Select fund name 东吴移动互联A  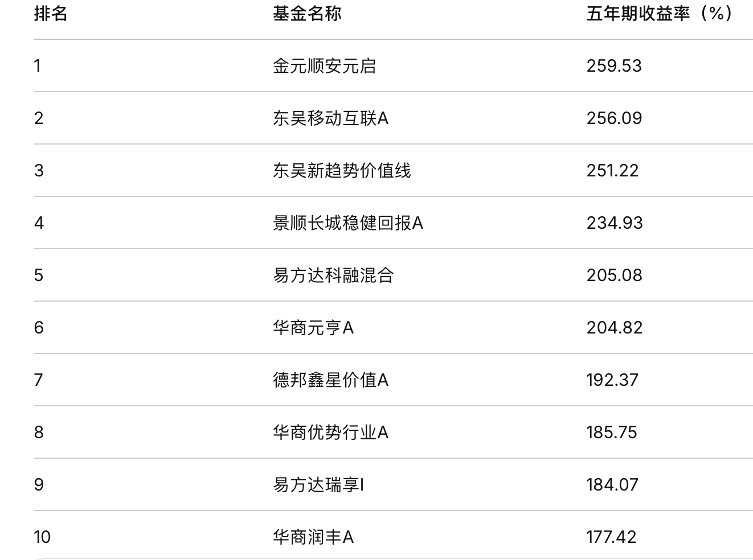[x=330, y=118]
